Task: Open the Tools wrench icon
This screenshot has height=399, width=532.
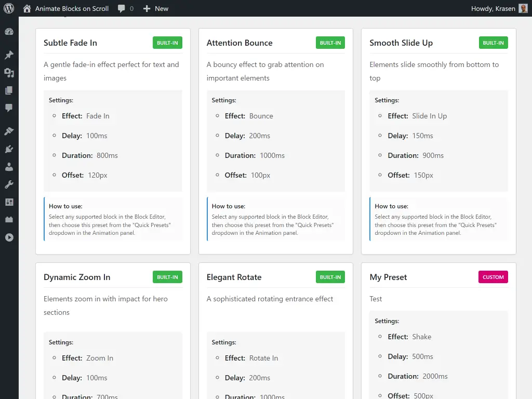Action: tap(9, 184)
